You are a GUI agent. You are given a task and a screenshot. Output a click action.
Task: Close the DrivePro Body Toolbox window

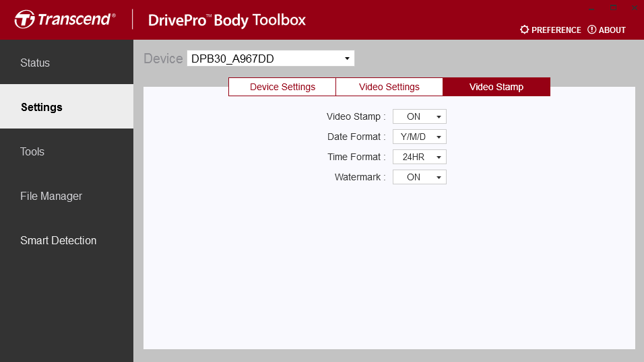[x=634, y=8]
